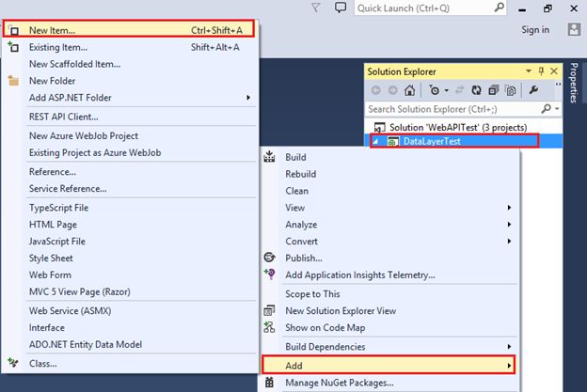Choose New Item... from the Add submenu

pyautogui.click(x=129, y=30)
